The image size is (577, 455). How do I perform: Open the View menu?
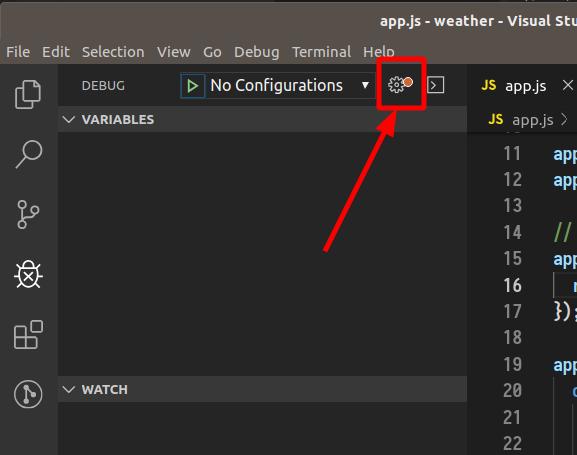(x=174, y=52)
